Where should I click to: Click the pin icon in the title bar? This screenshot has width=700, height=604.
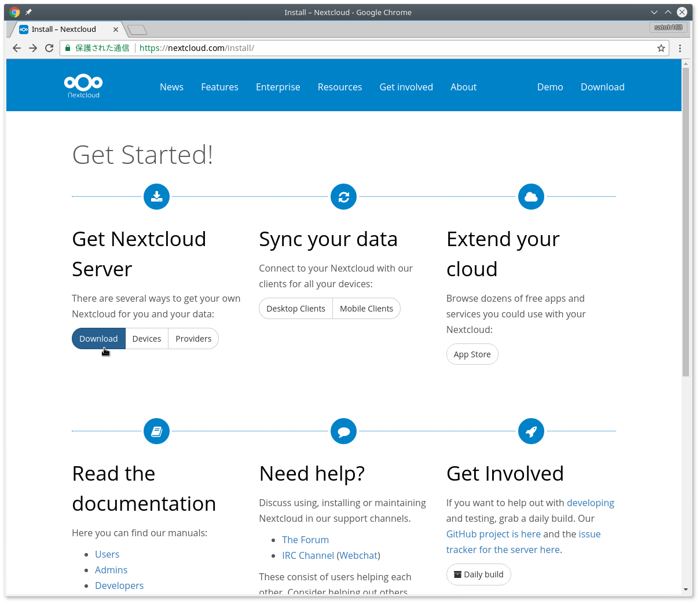point(28,12)
